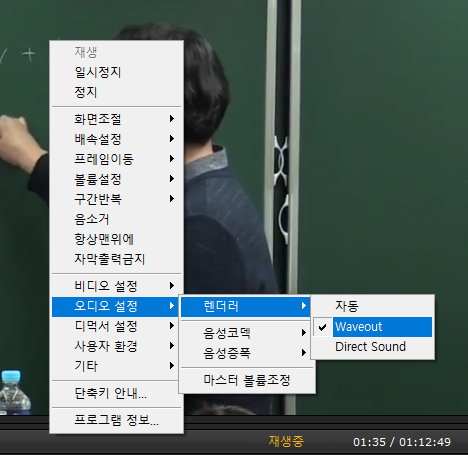This screenshot has height=455, width=468.
Task: Select Direct Sound renderer
Action: [373, 347]
